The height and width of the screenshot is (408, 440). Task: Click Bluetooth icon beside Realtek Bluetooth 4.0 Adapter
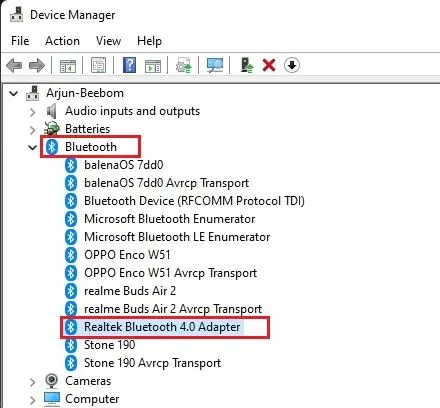pyautogui.click(x=71, y=327)
